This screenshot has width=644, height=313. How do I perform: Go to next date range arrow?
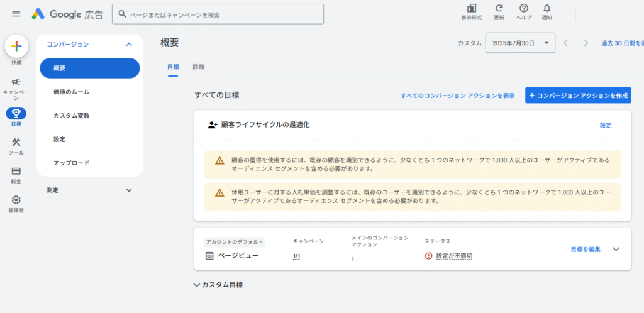586,43
